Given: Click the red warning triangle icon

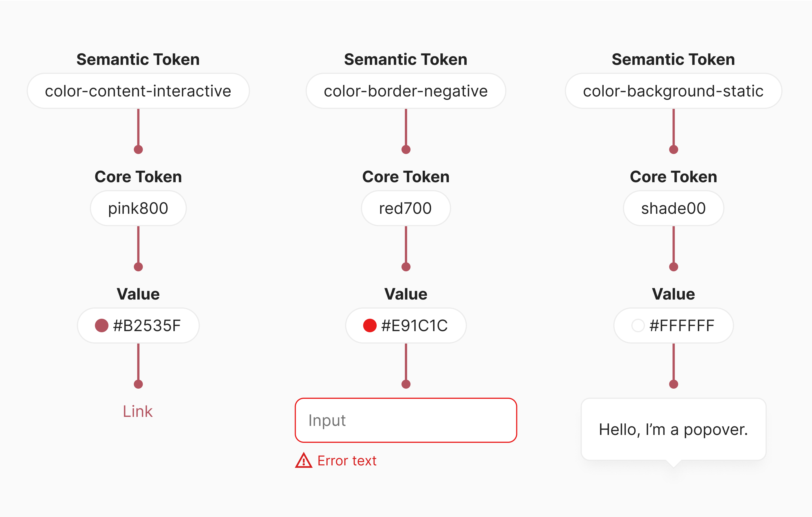Looking at the screenshot, I should click(x=303, y=460).
